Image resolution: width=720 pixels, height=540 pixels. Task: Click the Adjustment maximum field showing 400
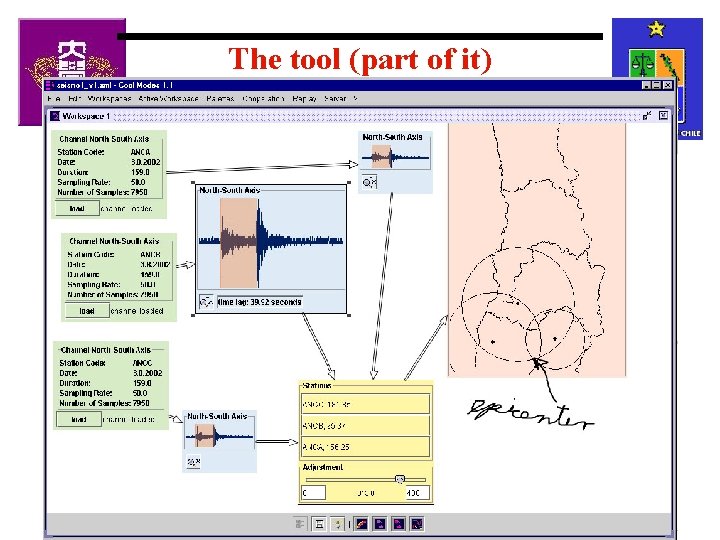tap(417, 493)
